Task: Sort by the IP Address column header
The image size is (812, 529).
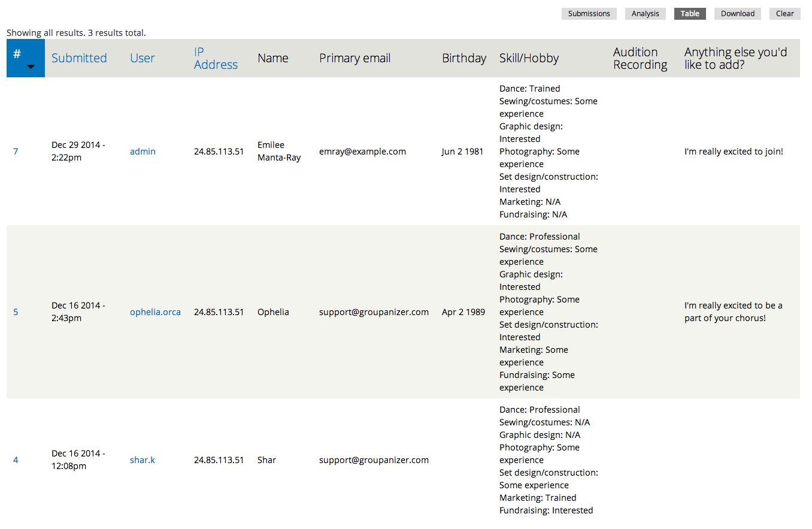Action: (x=216, y=58)
